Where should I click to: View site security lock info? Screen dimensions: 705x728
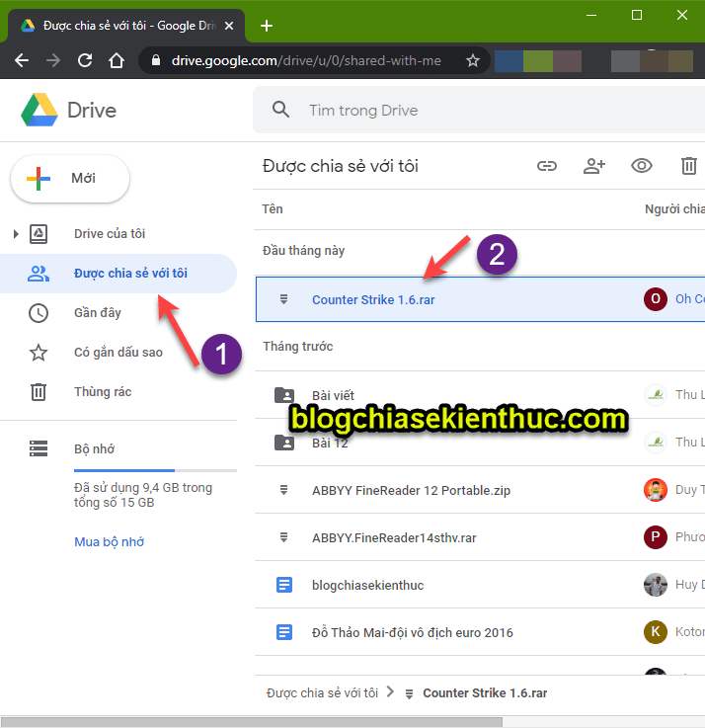156,60
